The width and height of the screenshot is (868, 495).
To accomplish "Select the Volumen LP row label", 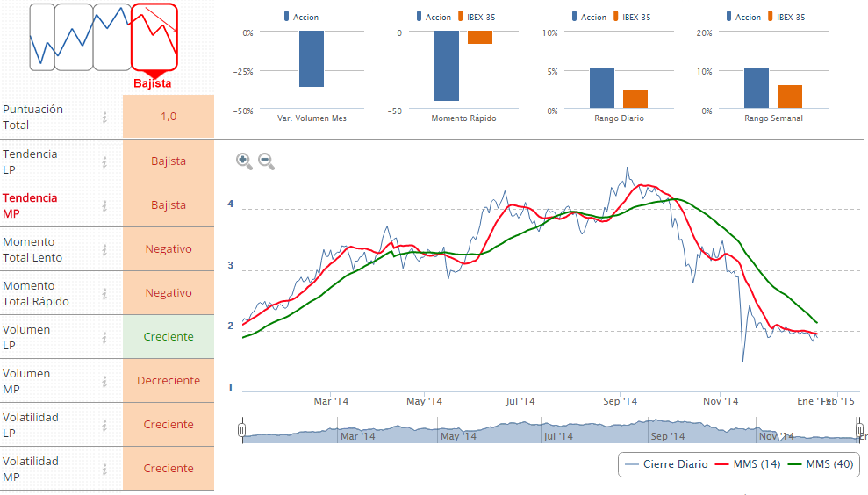I will pyautogui.click(x=26, y=337).
